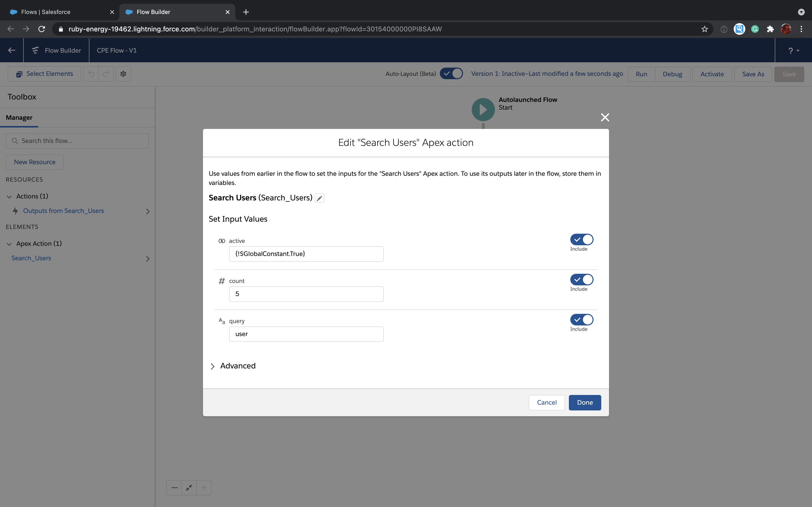This screenshot has height=507, width=812.
Task: Click the redo arrow icon
Action: 106,74
